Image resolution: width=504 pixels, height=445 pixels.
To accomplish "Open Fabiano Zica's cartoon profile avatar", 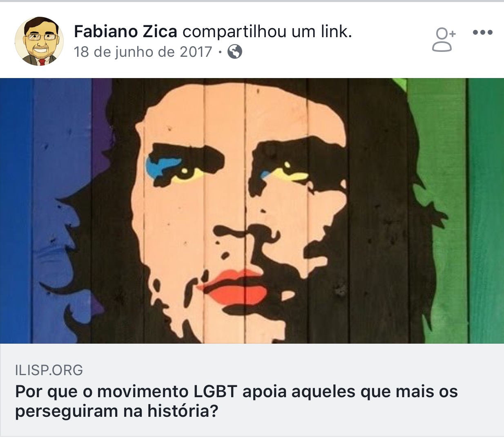I will point(39,41).
